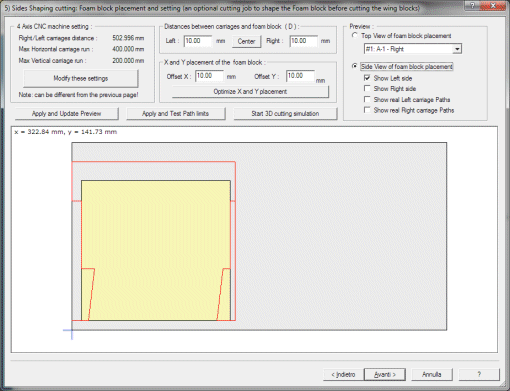Click the Center button
Screen dimensions: 510x391
pyautogui.click(x=246, y=41)
